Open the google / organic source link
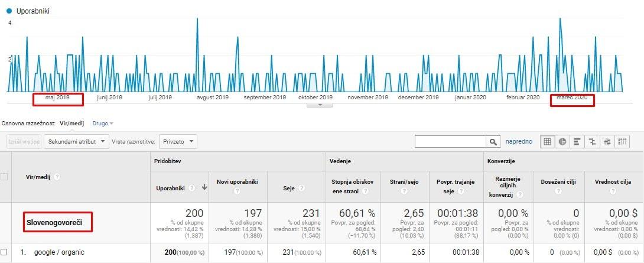This screenshot has width=644, height=263. [59, 252]
